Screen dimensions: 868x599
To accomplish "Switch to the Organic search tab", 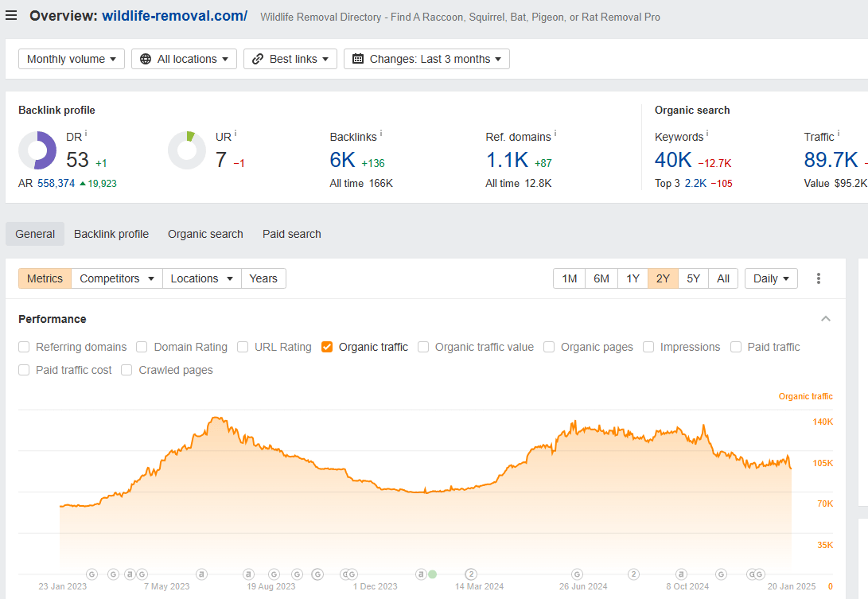I will (x=205, y=234).
